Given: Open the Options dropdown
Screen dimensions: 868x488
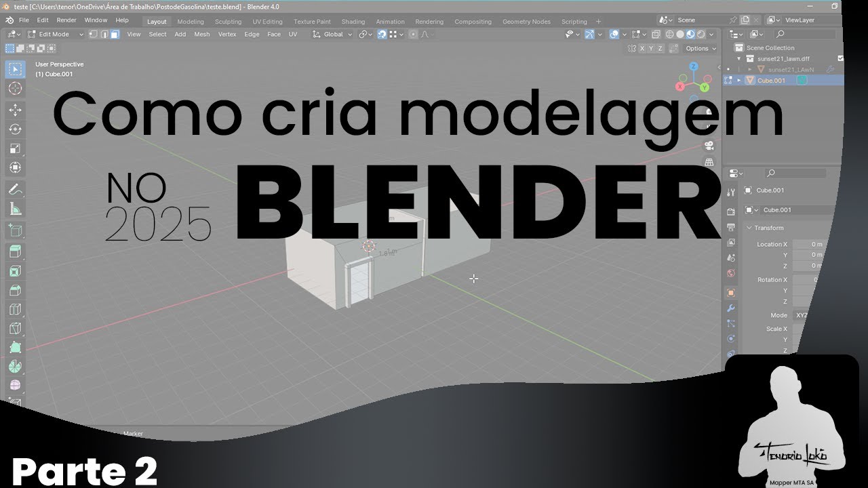Looking at the screenshot, I should click(700, 48).
